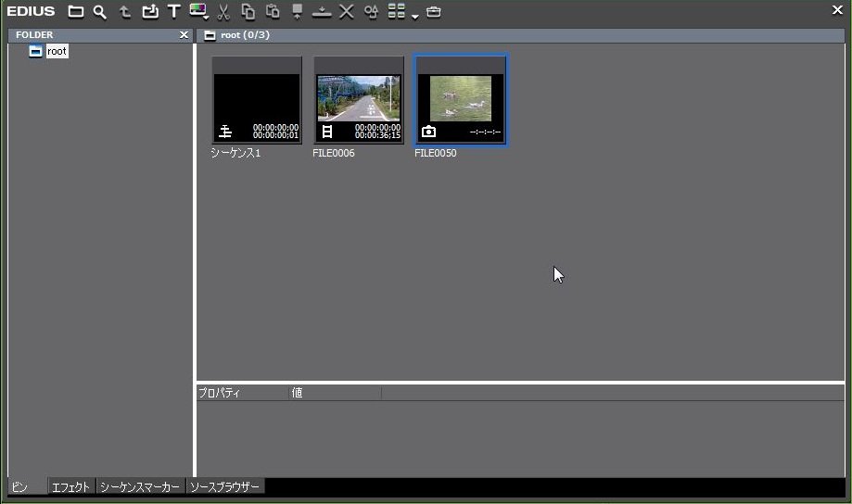Switch to the シーケンスマーカー tab
Image resolution: width=852 pixels, height=504 pixels.
click(140, 486)
